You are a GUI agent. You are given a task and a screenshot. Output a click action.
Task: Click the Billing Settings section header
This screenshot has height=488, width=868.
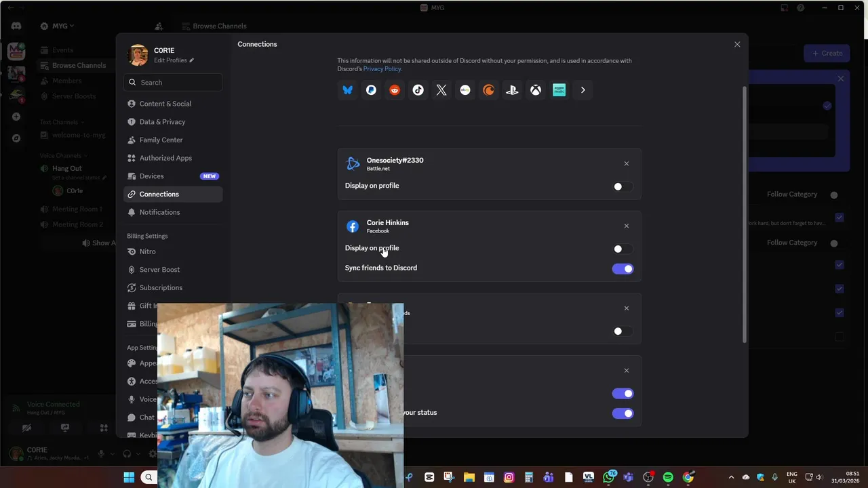coord(147,236)
